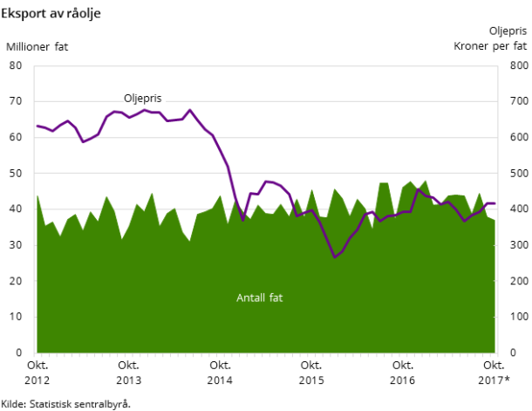The width and height of the screenshot is (532, 411).
Task: Click the middle of the x-axis tick row
Action: [x=266, y=355]
